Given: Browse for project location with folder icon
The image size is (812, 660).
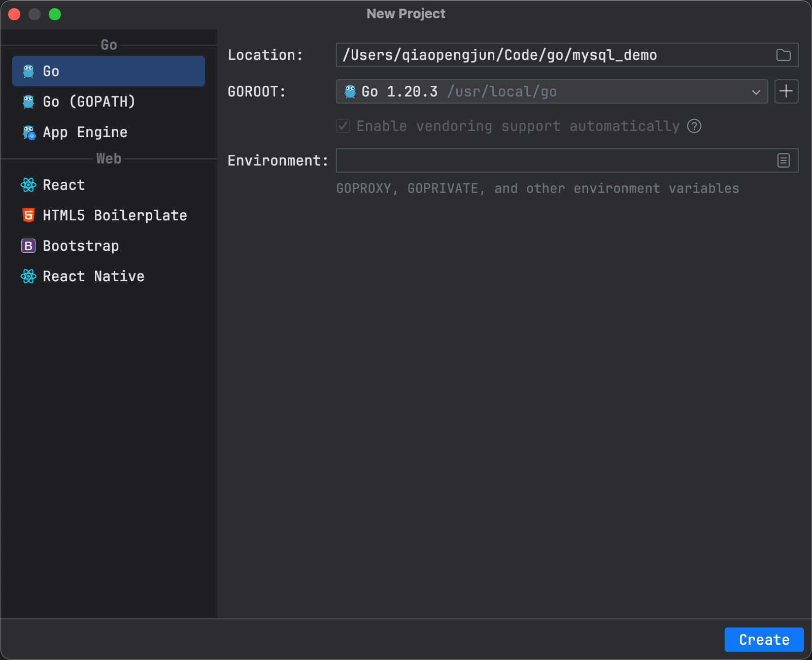Looking at the screenshot, I should pos(784,55).
